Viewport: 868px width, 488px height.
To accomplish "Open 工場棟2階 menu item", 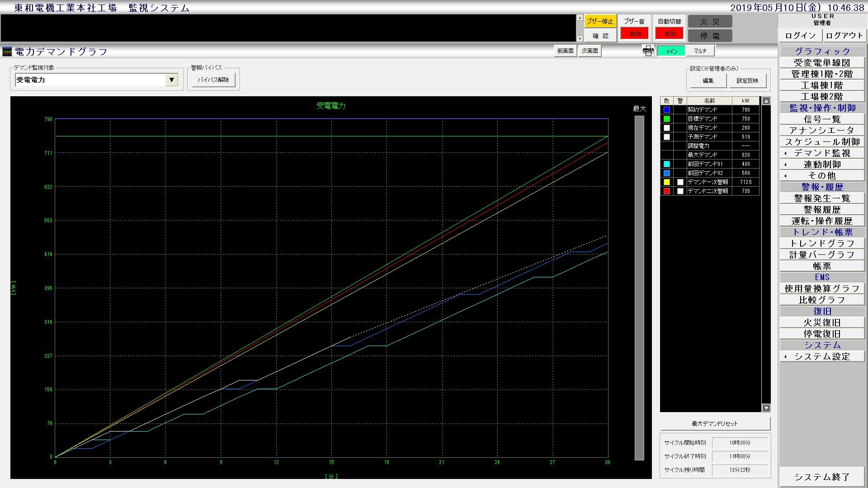I will 822,97.
